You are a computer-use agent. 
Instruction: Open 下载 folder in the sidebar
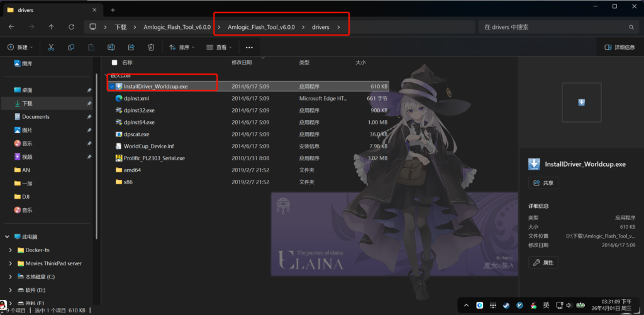27,103
